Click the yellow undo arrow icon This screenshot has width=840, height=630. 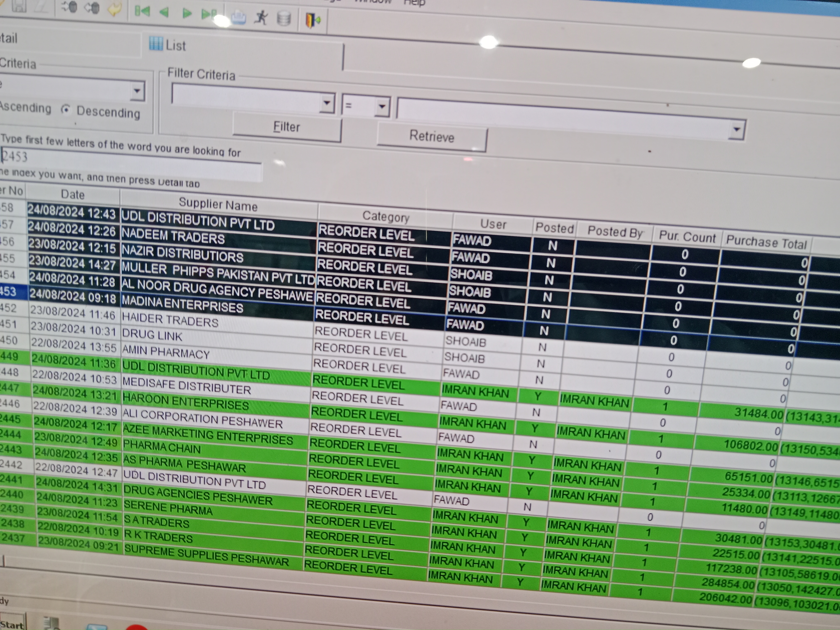click(114, 9)
